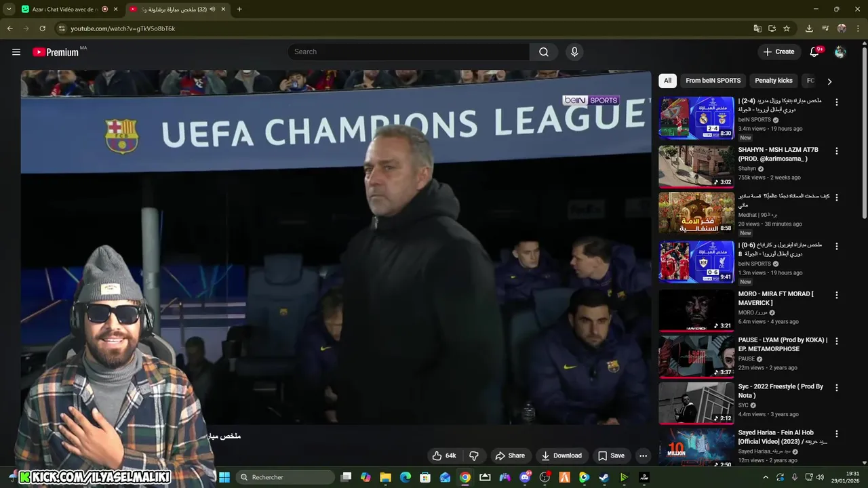Open the beIN SPORTS 0-6 highlights thumbnail
868x488 pixels.
[696, 262]
